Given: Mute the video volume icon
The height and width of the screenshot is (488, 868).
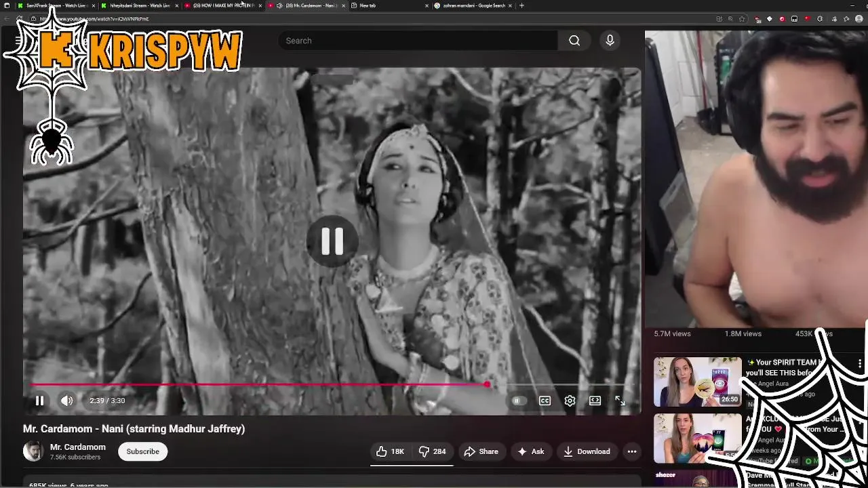Looking at the screenshot, I should pos(66,401).
